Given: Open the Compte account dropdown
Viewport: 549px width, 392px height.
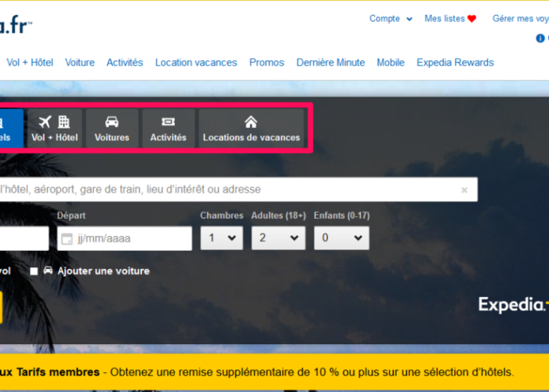Looking at the screenshot, I should (x=391, y=19).
